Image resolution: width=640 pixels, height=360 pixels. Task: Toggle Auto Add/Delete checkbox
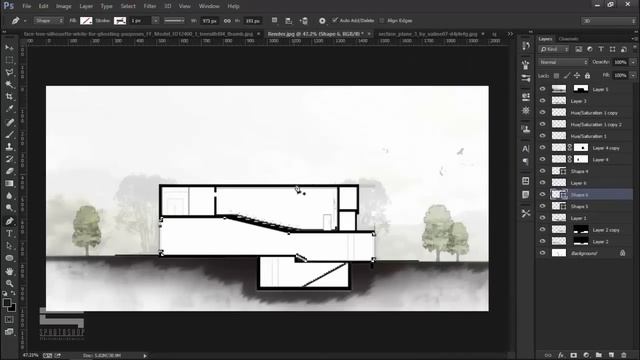pyautogui.click(x=335, y=20)
